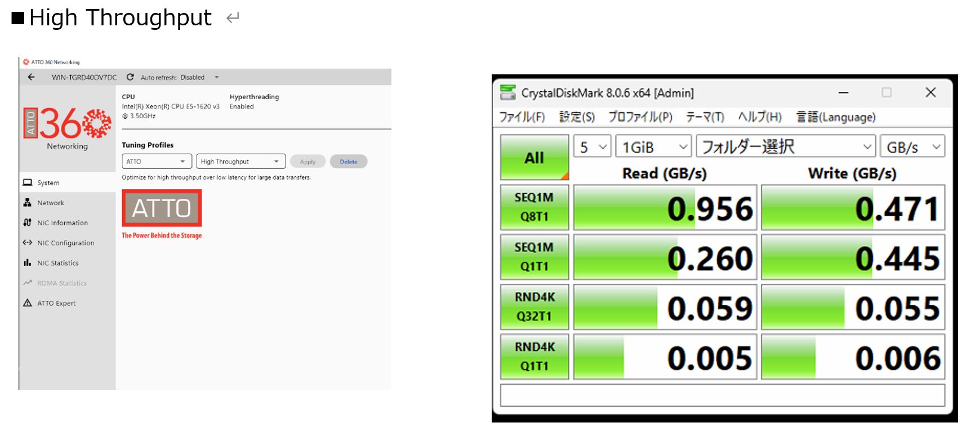Click the 0.005 read result
The image size is (980, 427).
pos(665,357)
